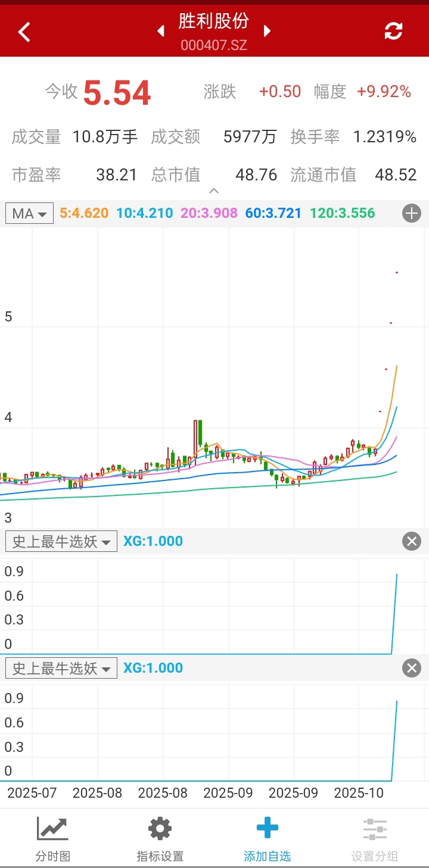Tap the MA120 value 120:3.556
This screenshot has height=868, width=429.
[343, 213]
